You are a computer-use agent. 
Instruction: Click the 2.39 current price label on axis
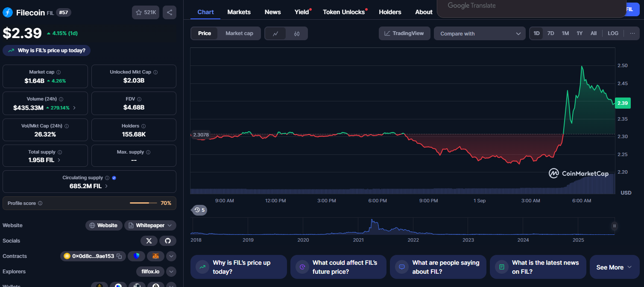[x=623, y=103]
